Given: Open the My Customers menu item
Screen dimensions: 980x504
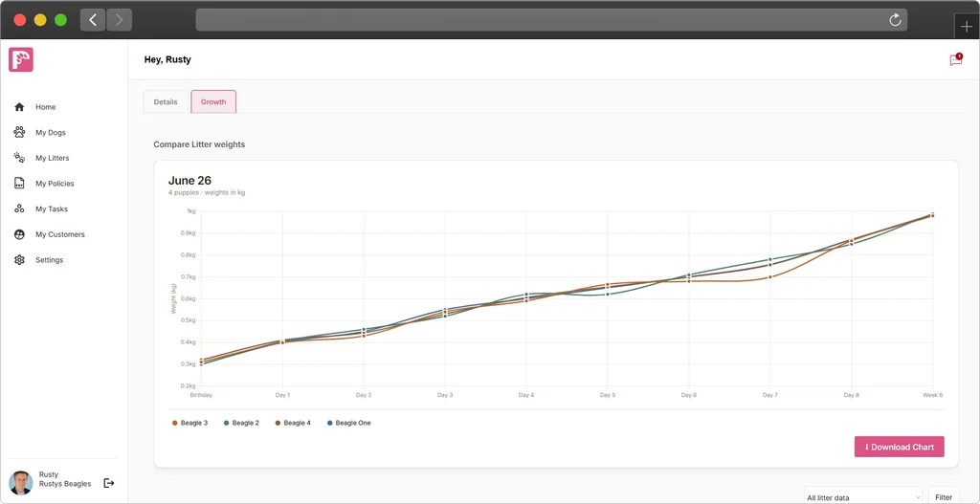Looking at the screenshot, I should [59, 234].
